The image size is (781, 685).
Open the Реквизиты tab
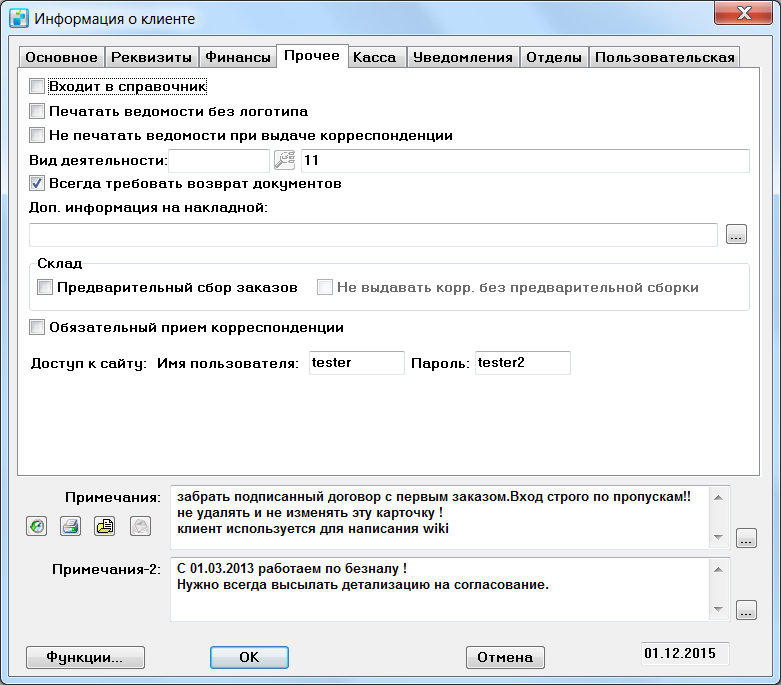tap(151, 57)
